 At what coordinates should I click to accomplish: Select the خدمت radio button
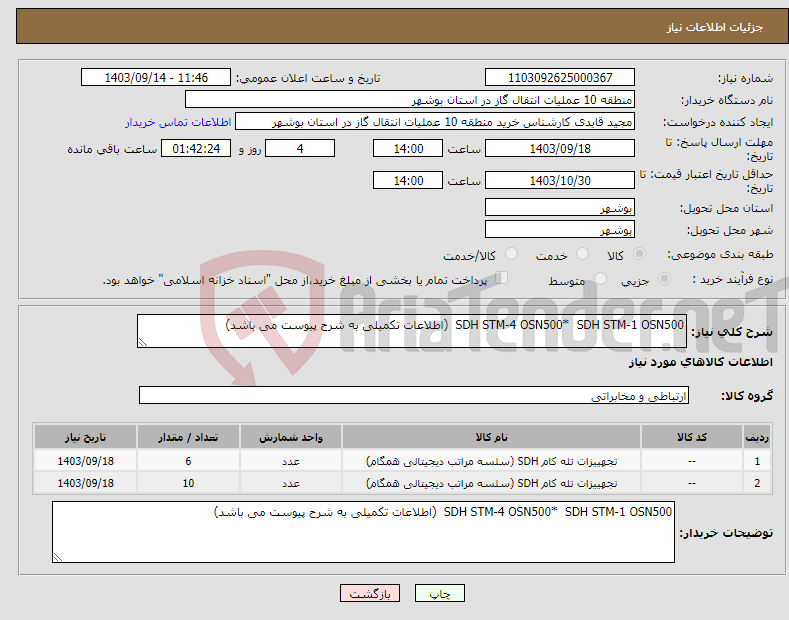click(582, 254)
